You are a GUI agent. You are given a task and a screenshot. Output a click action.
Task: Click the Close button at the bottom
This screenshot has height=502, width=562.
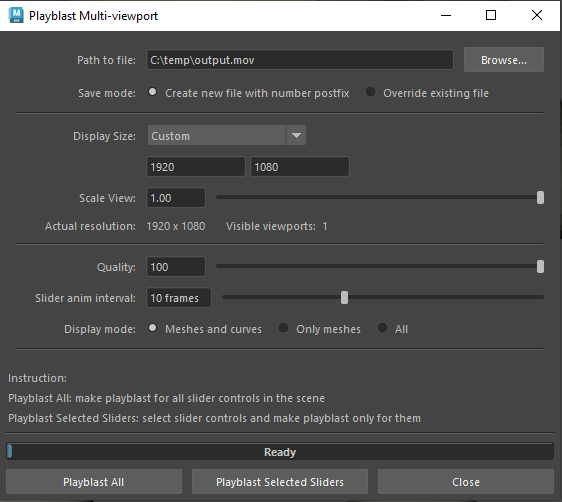pyautogui.click(x=466, y=482)
